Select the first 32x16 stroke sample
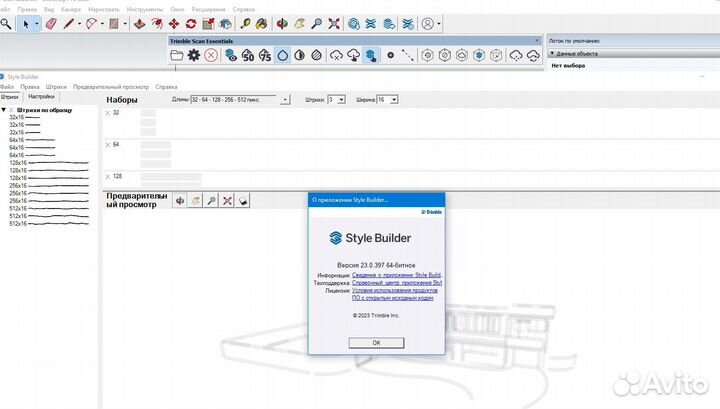 tap(25, 118)
